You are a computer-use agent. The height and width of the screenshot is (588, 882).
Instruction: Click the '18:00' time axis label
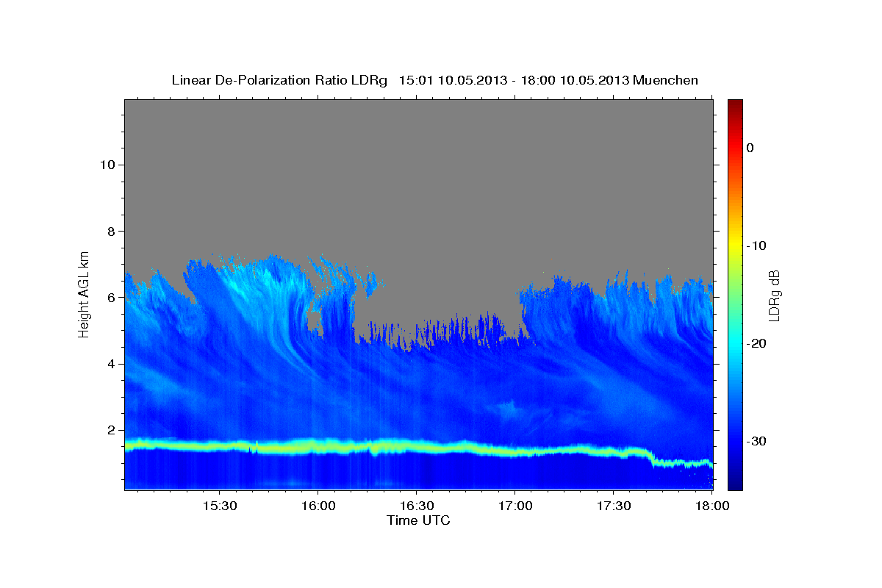pyautogui.click(x=712, y=506)
